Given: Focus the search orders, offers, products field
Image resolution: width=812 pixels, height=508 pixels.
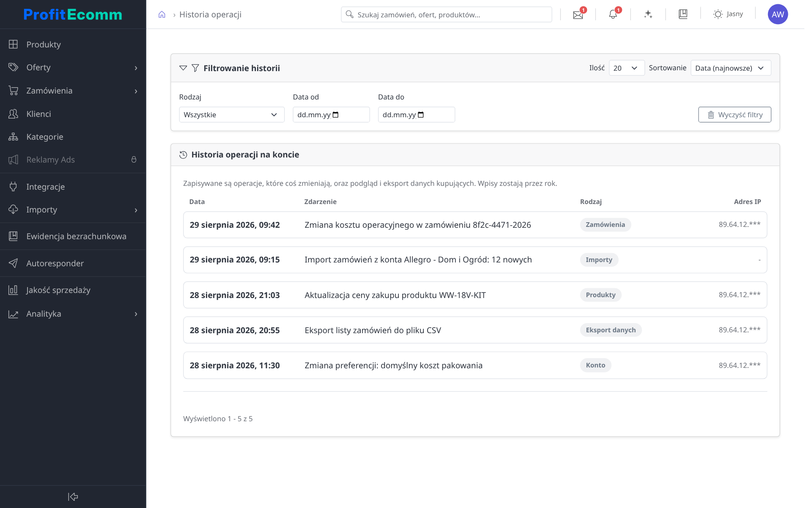Looking at the screenshot, I should coord(446,14).
